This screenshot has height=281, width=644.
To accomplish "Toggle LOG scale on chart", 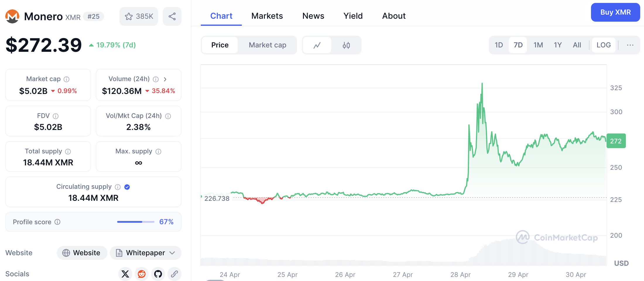I will 604,45.
